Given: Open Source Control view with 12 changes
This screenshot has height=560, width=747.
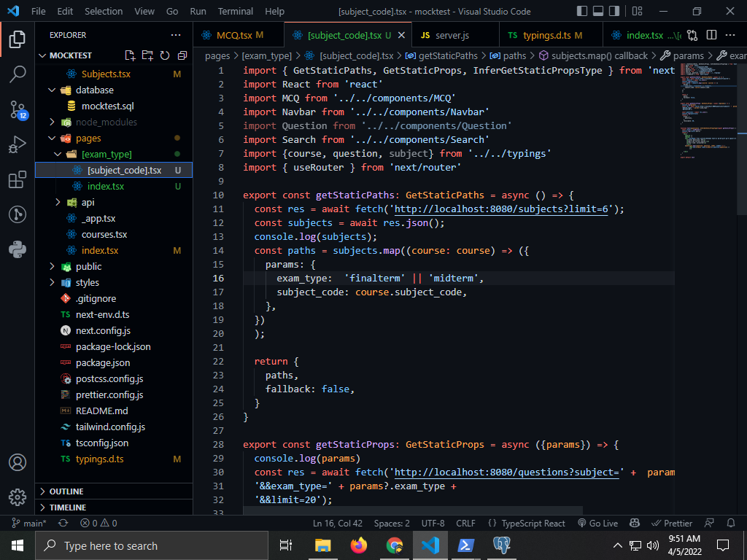Looking at the screenshot, I should coord(18,109).
